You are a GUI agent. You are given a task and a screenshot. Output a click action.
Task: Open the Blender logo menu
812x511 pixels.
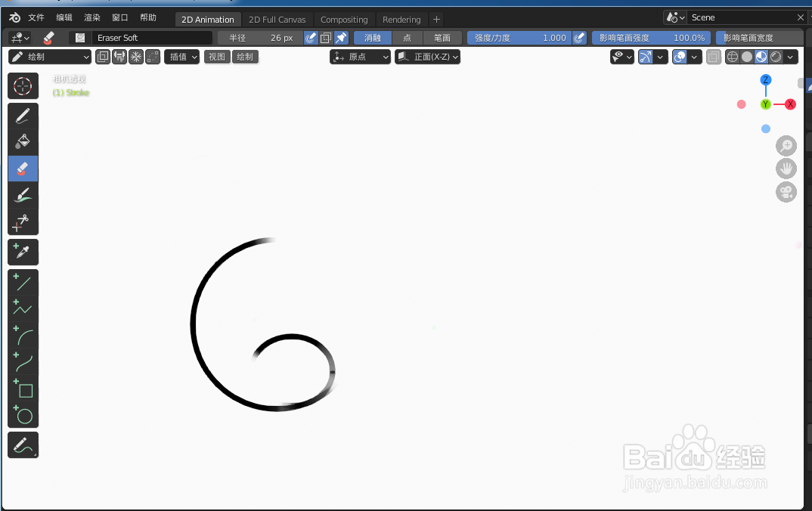pos(14,17)
